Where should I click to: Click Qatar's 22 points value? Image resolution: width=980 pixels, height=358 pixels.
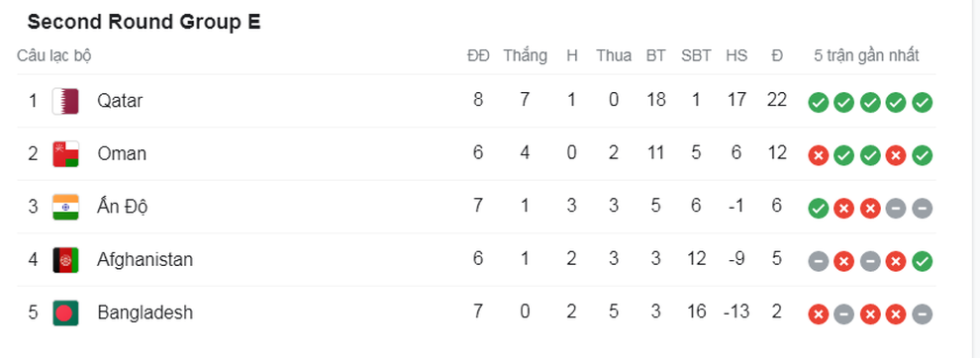click(776, 100)
